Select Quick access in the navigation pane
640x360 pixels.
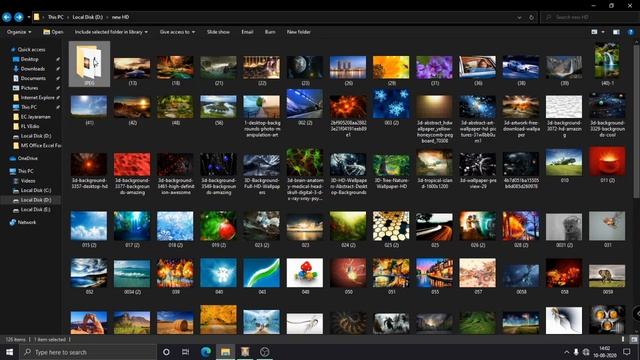[31, 49]
